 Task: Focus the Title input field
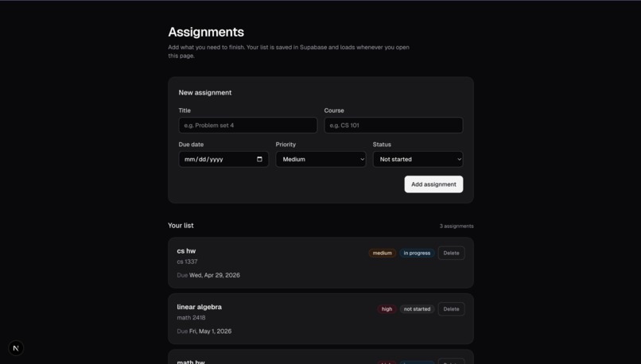248,126
